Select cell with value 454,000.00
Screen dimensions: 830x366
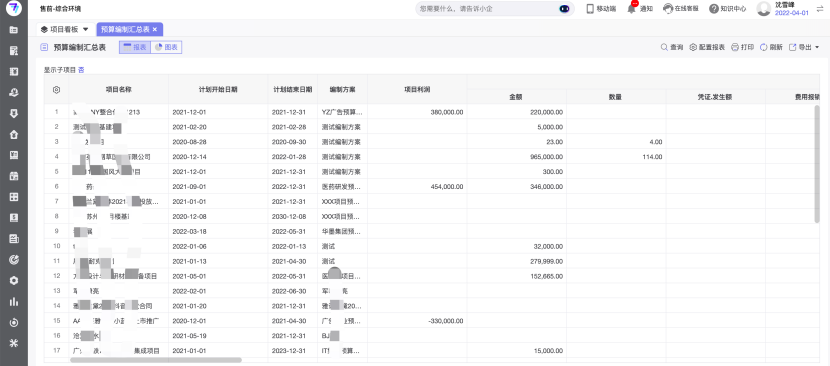pos(417,186)
